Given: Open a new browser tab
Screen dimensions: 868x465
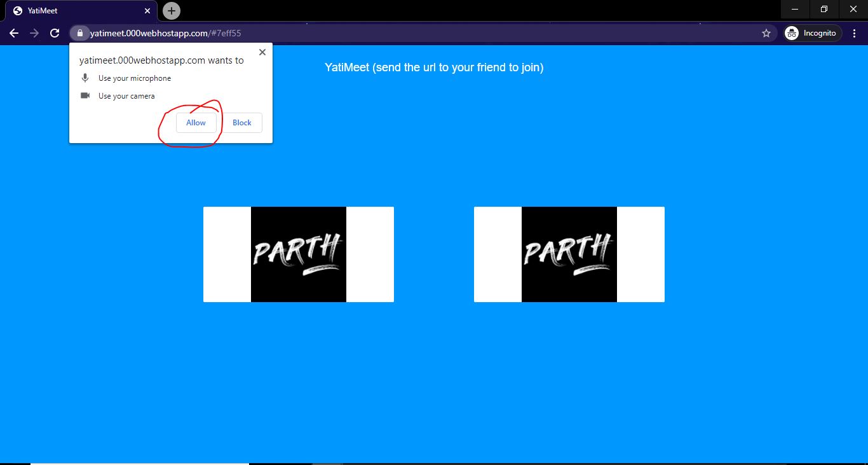Looking at the screenshot, I should pos(172,11).
